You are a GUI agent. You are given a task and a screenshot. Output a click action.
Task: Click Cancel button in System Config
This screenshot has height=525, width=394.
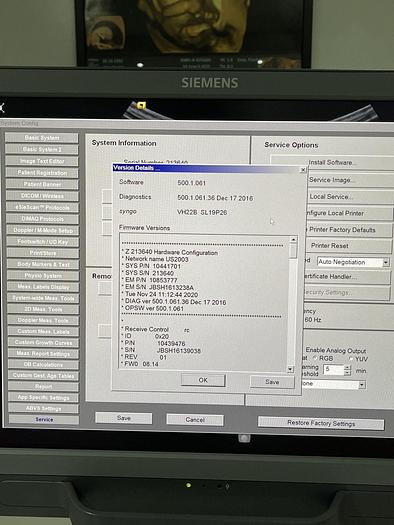tap(195, 420)
